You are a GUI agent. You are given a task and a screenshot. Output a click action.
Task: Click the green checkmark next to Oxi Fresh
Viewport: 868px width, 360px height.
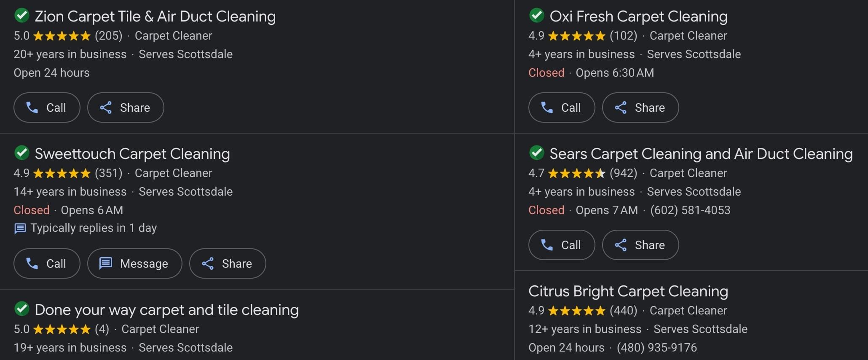[537, 16]
